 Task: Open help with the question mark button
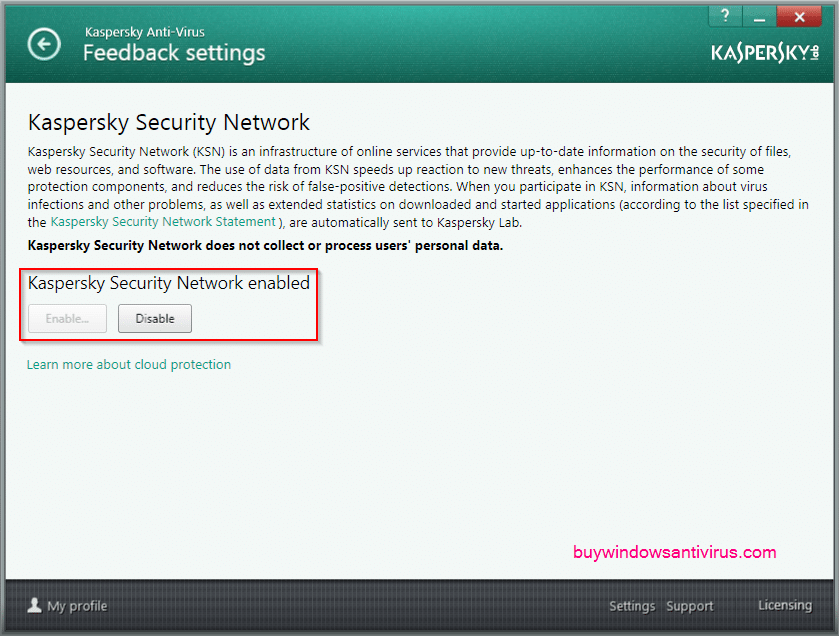point(724,16)
